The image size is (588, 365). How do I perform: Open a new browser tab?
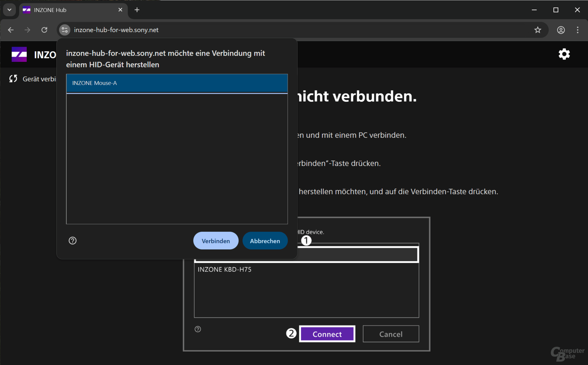(137, 10)
